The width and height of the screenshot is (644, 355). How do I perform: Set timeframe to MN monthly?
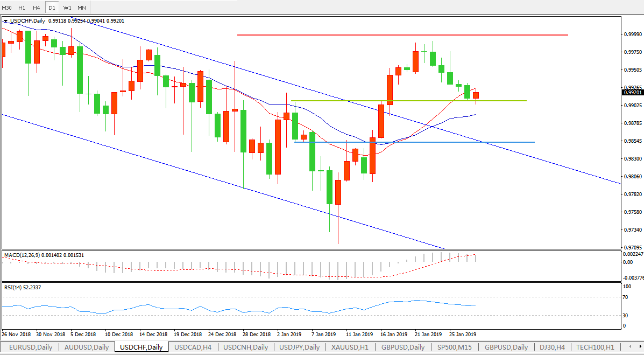click(81, 8)
